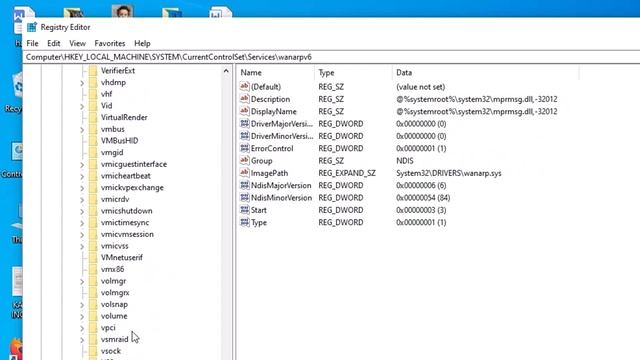Expand the volmgr key
Image resolution: width=640 pixels, height=360 pixels.
[82, 282]
